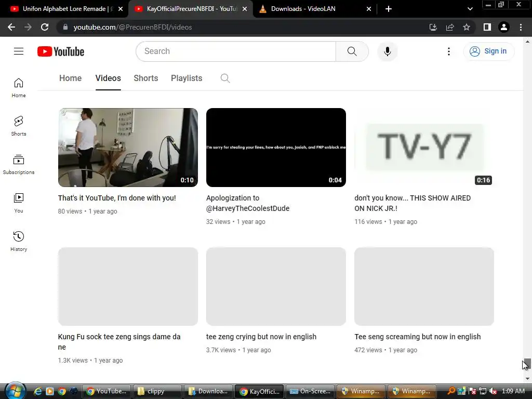532x399 pixels.
Task: Bookmark this page with star icon
Action: 467,27
